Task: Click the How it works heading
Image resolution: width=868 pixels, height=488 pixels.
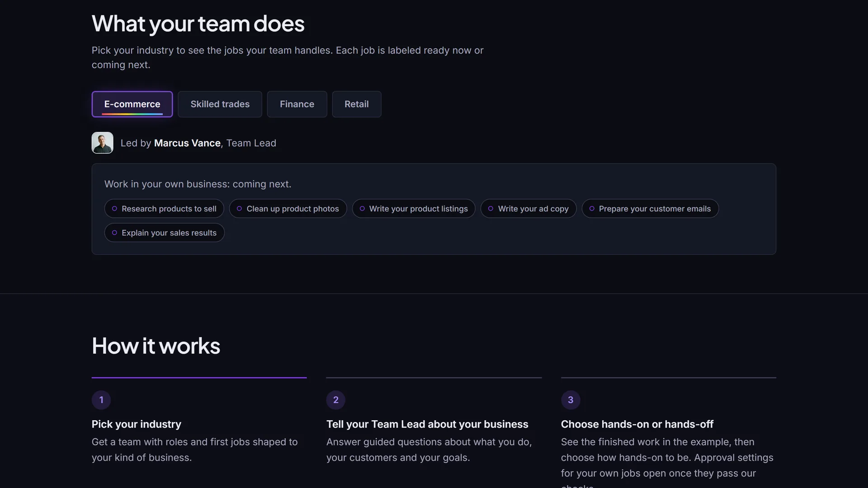Action: click(x=156, y=346)
